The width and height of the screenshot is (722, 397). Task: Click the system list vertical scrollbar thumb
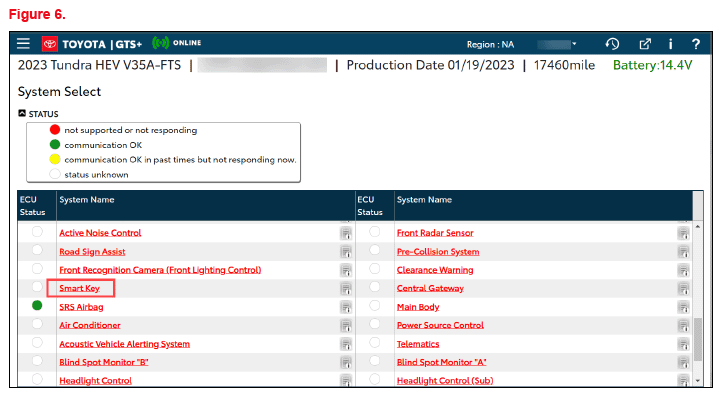point(698,339)
